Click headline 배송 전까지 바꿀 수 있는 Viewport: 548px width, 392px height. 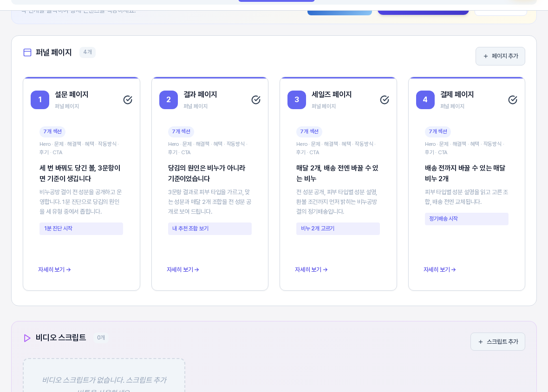pyautogui.click(x=465, y=173)
